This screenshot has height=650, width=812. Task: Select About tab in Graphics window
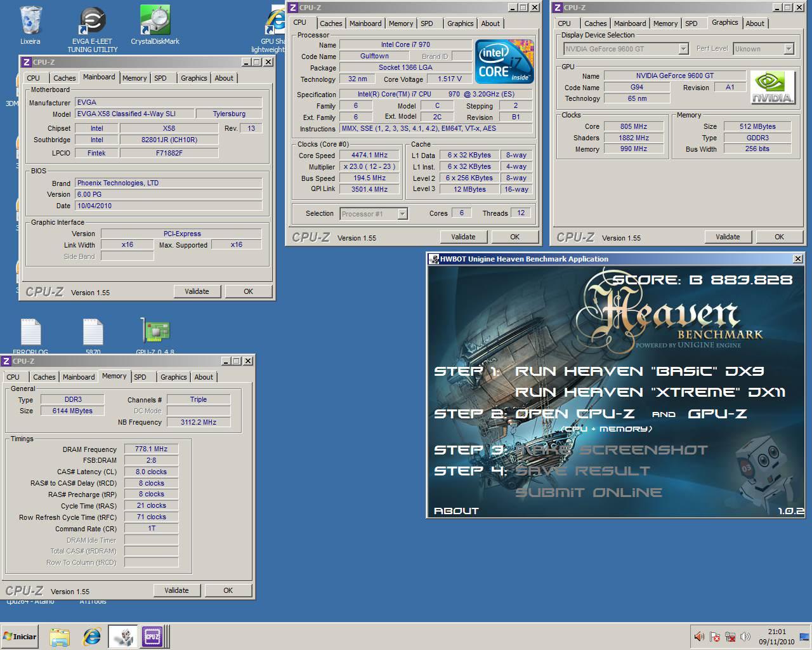click(x=755, y=23)
